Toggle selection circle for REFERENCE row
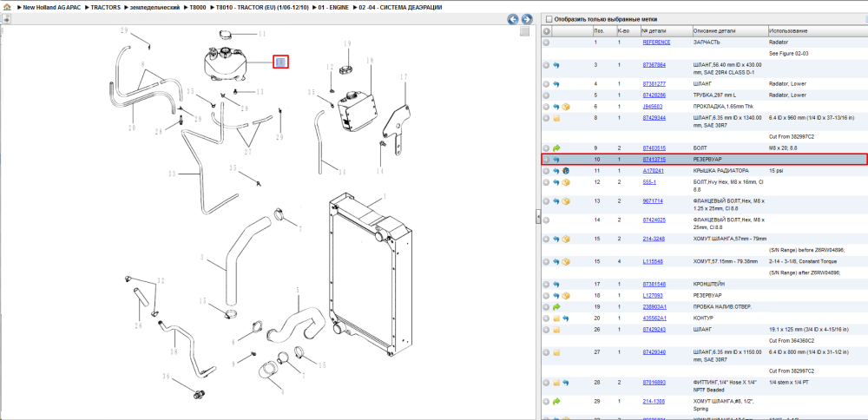Viewport: 868px width, 420px height. [x=546, y=43]
